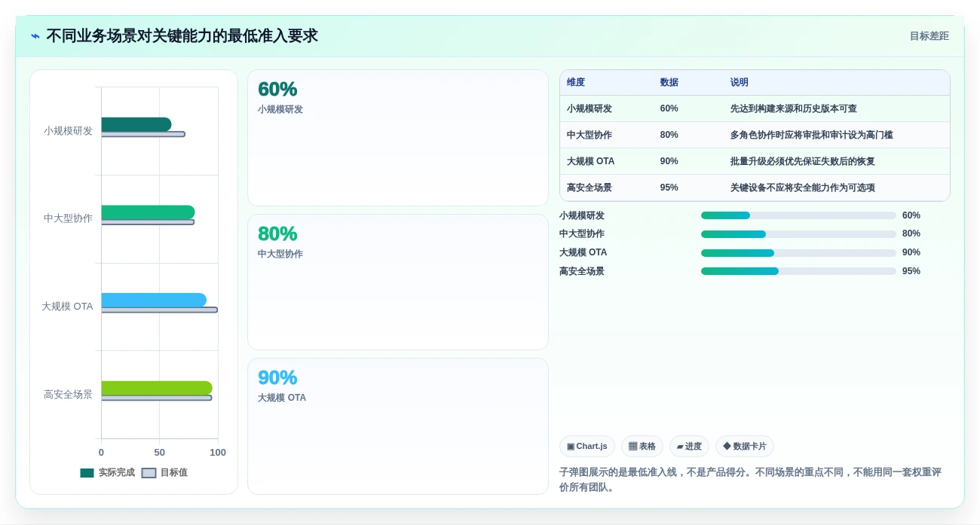The height and width of the screenshot is (525, 980).
Task: Click the 大规模 OTA table row cell
Action: click(x=591, y=161)
